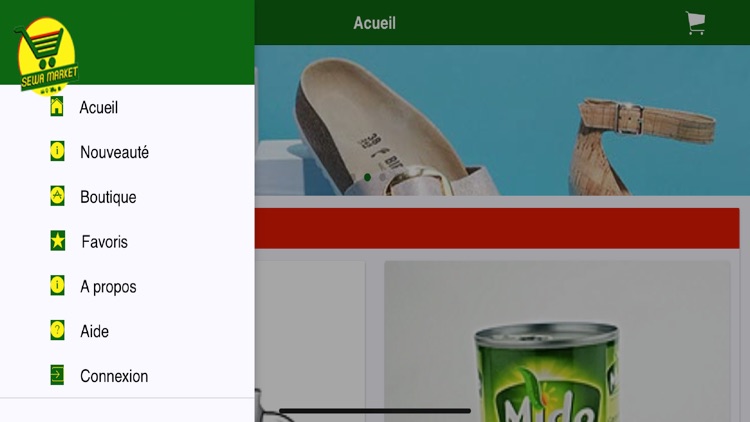Click the star icon beside Favoris
Viewport: 750px width, 422px height.
coord(58,241)
